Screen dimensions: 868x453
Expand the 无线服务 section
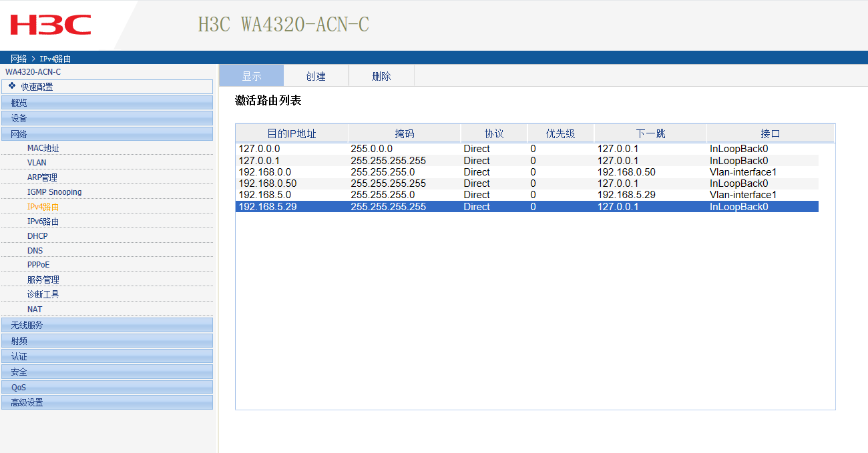[x=107, y=325]
